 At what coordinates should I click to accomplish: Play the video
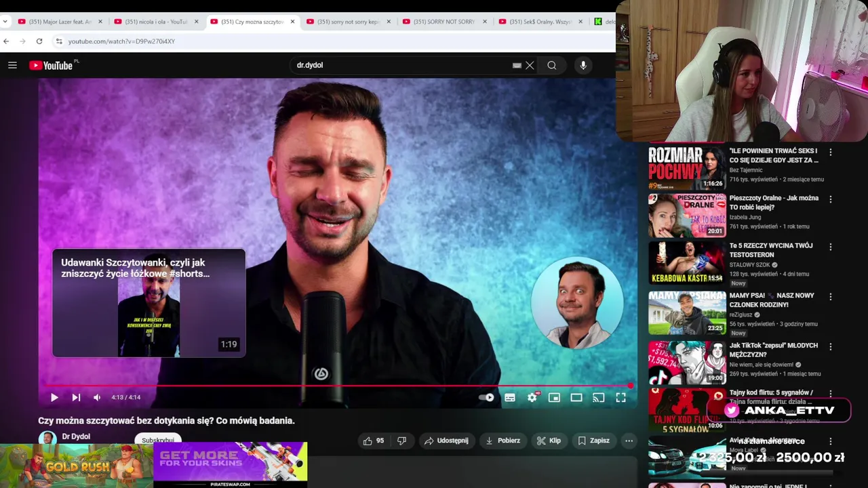click(54, 397)
